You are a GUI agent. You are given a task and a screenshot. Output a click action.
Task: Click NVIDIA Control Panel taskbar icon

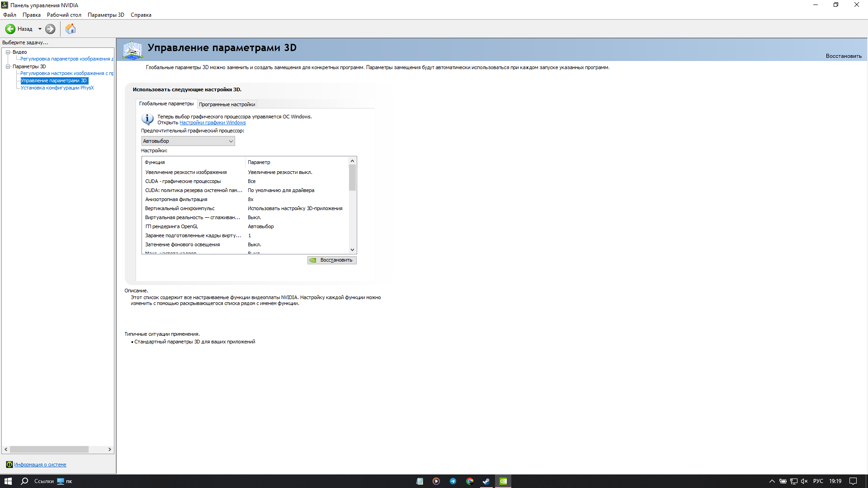click(503, 481)
